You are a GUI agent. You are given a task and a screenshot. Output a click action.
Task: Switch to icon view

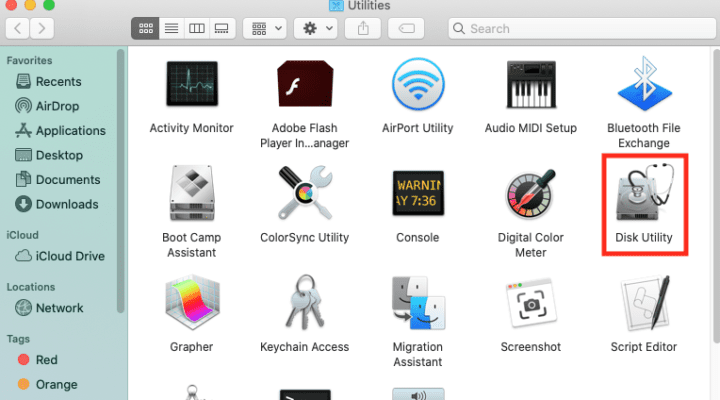(146, 28)
